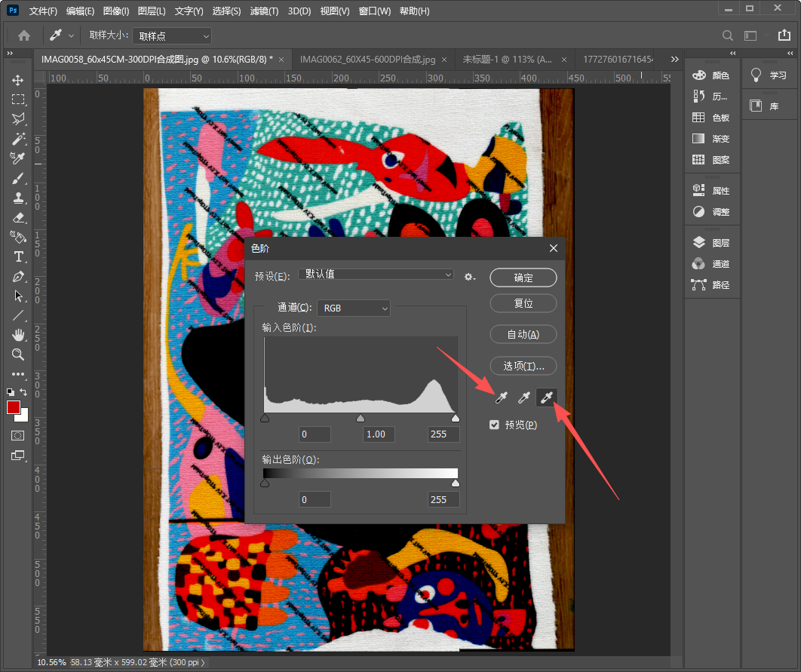Open the Layers panel icon
Screen dimensions: 801x672
tap(699, 243)
